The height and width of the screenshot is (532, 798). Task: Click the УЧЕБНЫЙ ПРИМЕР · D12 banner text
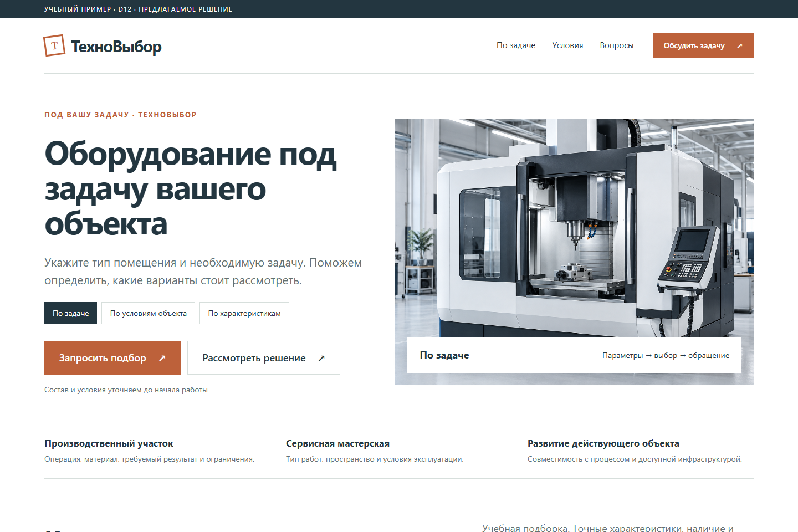pos(139,9)
